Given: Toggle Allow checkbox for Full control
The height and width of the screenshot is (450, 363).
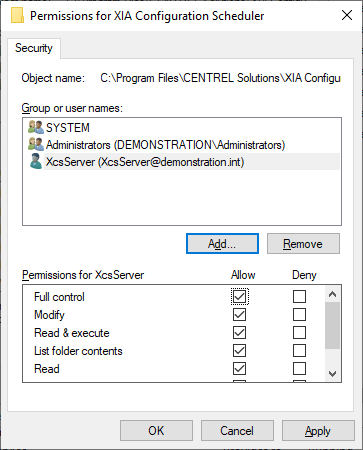Looking at the screenshot, I should coord(240,297).
